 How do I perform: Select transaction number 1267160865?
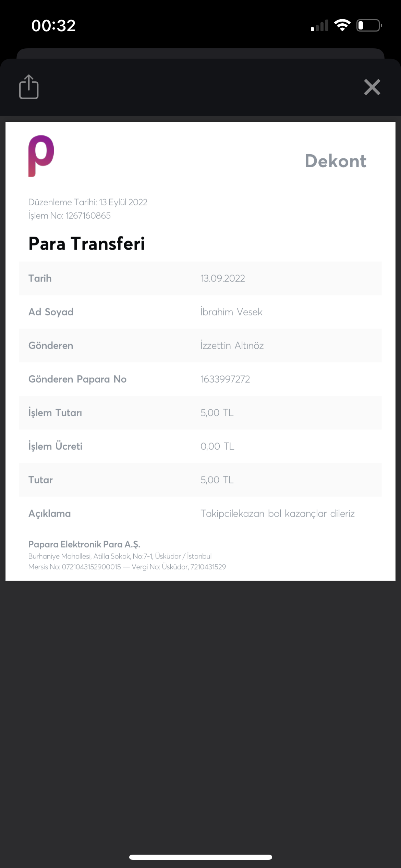tap(88, 216)
